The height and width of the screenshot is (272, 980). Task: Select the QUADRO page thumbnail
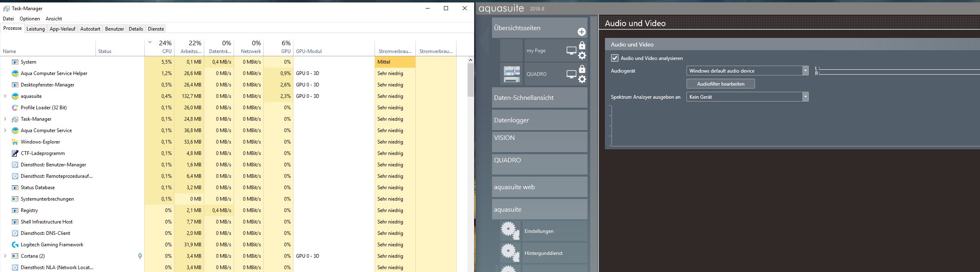[x=512, y=74]
